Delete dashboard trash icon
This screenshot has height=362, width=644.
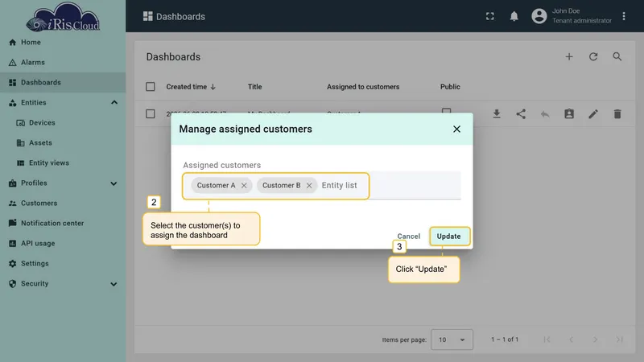pyautogui.click(x=617, y=113)
